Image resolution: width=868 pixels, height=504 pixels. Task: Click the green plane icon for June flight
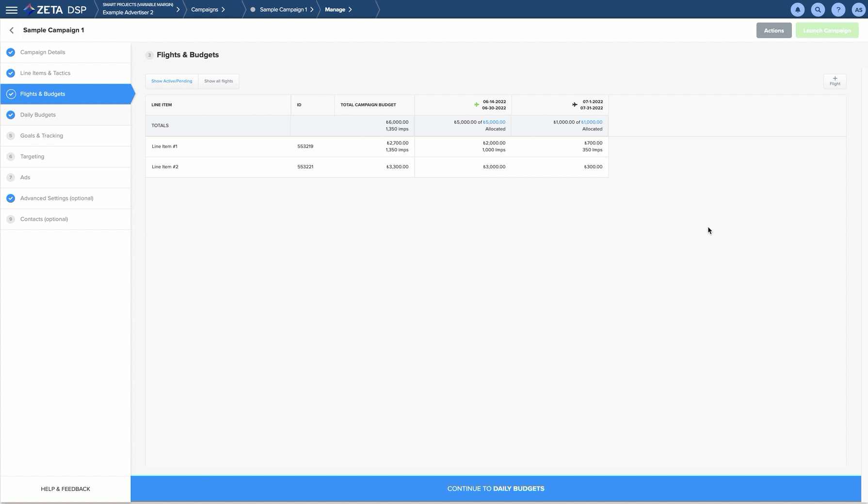click(477, 105)
